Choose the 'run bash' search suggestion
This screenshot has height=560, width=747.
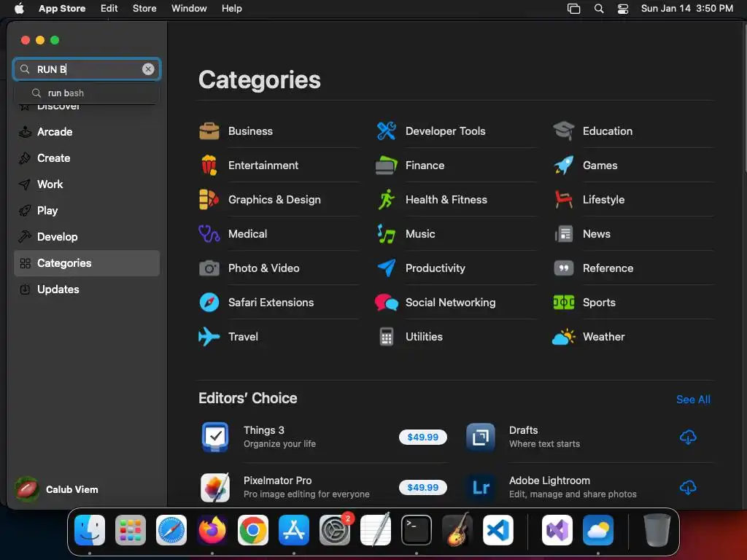87,93
